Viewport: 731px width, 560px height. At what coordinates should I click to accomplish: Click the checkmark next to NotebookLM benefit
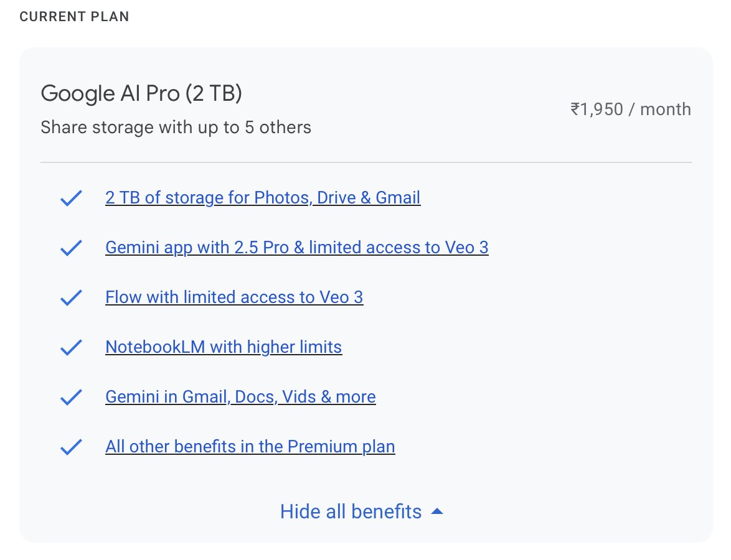point(71,348)
